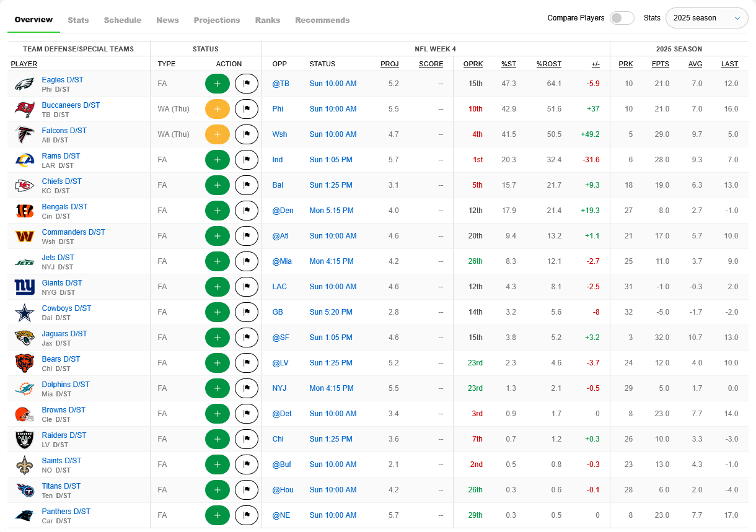Sort by +/- column header

point(596,64)
